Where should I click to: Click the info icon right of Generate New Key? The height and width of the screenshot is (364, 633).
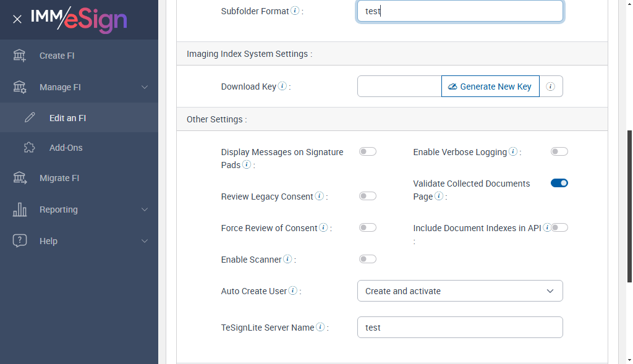coord(551,87)
